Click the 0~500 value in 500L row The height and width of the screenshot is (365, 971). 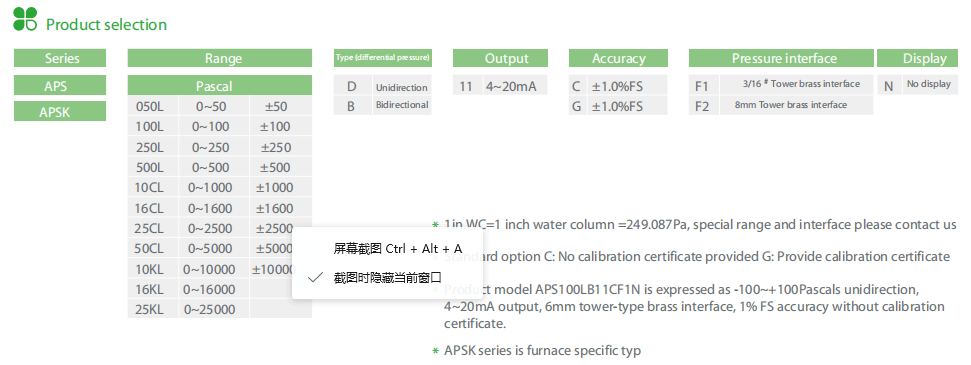pos(211,167)
